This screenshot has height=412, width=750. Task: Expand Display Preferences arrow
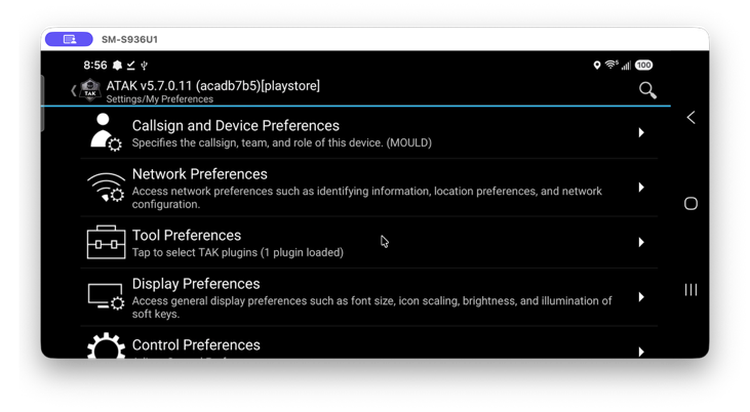tap(641, 297)
